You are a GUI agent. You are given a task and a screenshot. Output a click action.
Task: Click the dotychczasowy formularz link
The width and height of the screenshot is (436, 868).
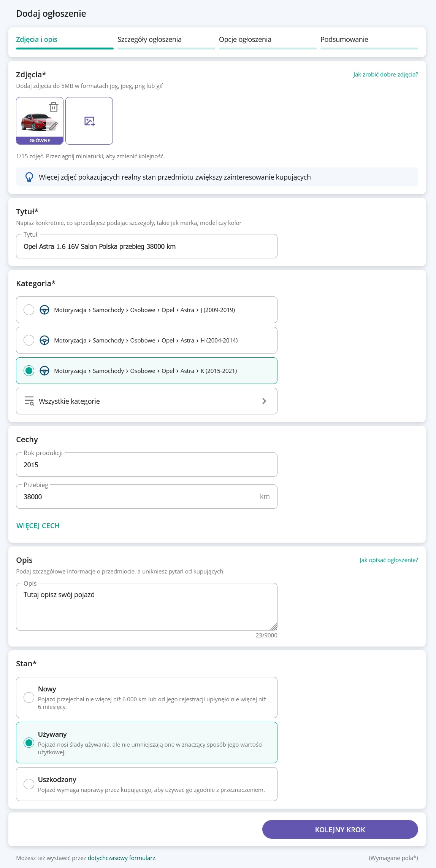pos(122,858)
